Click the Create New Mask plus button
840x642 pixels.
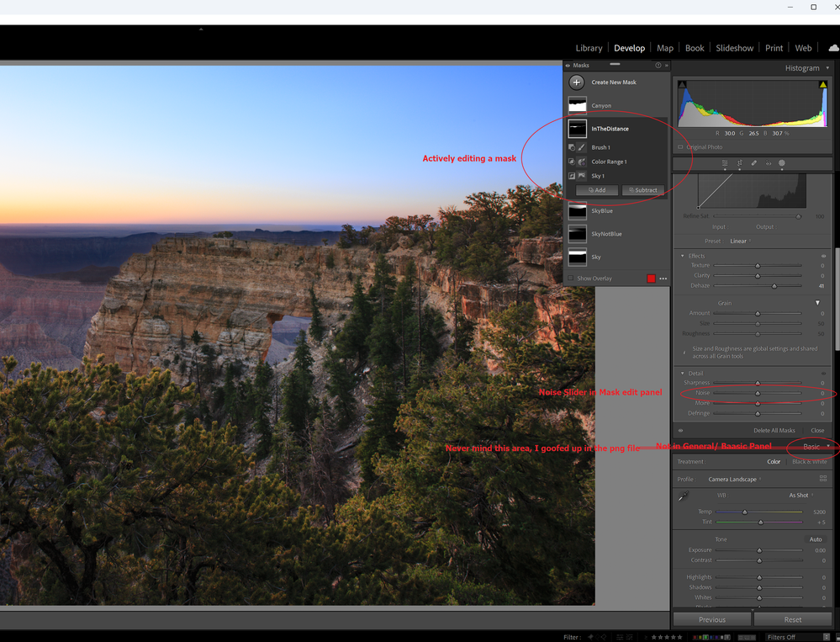[x=577, y=82]
